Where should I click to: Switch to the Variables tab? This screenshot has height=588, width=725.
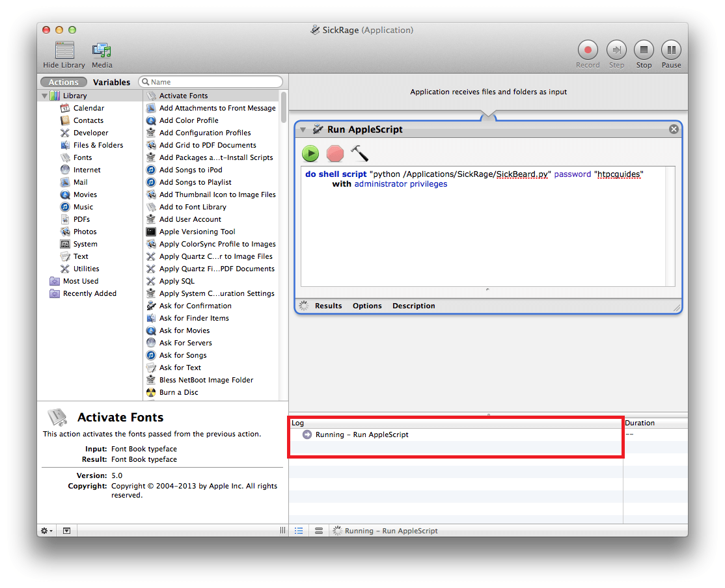click(x=111, y=83)
